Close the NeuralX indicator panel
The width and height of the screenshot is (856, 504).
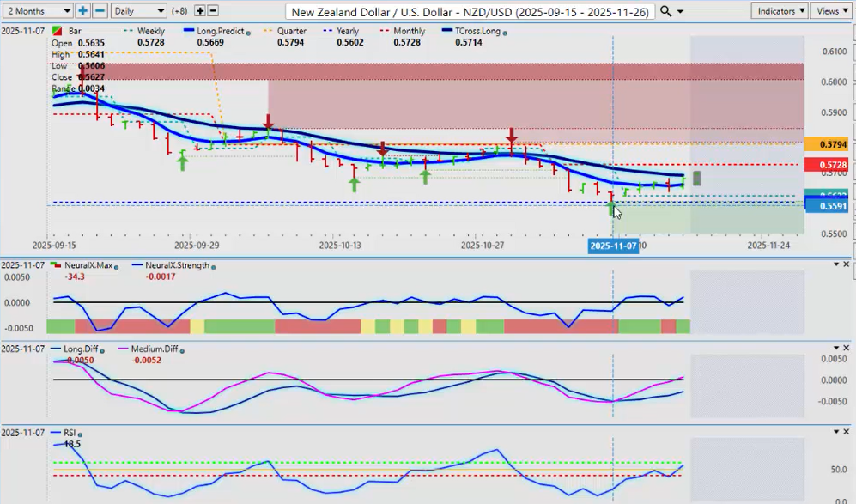(x=847, y=264)
